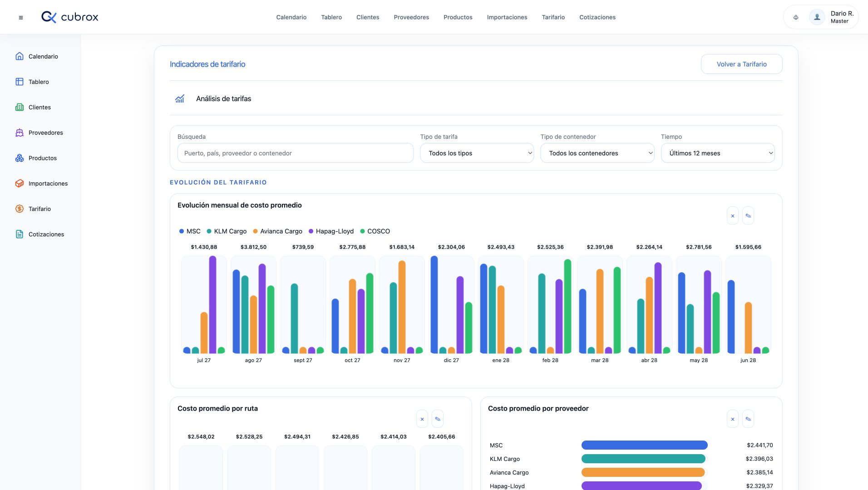Go to Productos in the top navigation
This screenshot has width=868, height=490.
pyautogui.click(x=458, y=17)
